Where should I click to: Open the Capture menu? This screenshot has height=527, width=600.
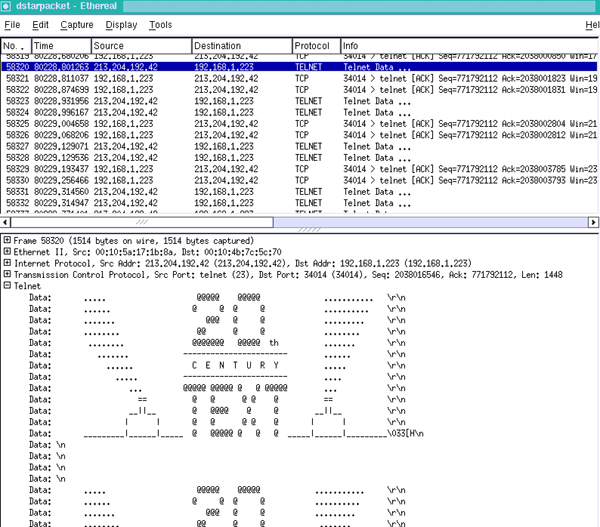tap(77, 24)
